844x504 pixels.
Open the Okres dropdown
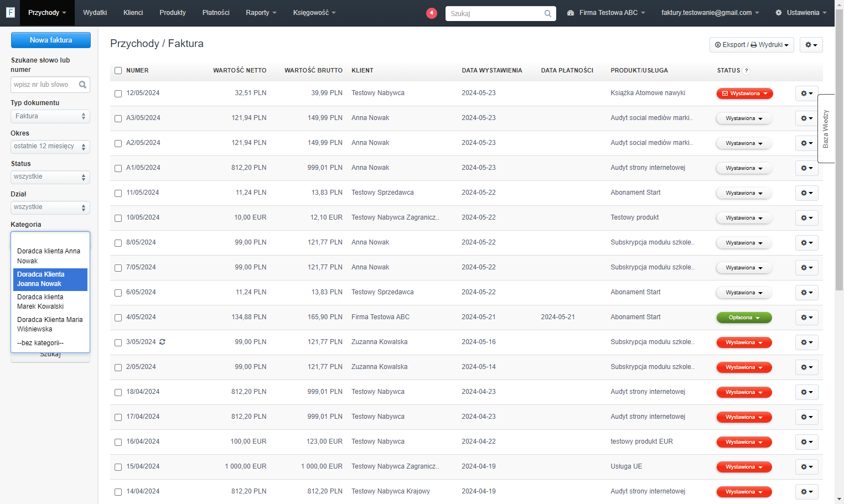coord(50,147)
